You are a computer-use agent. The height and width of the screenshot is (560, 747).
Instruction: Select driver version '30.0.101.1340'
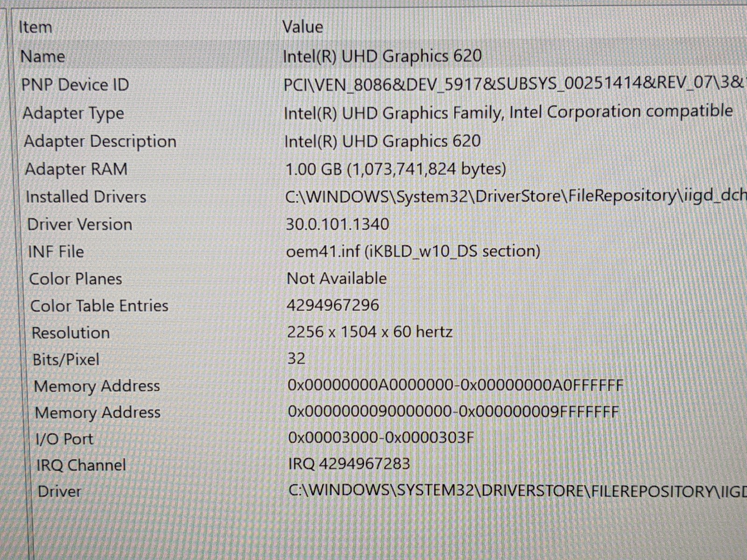tap(338, 224)
